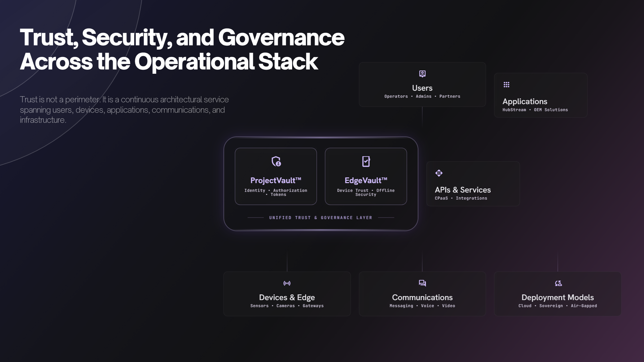Click 'Identity • Authorization • Tokens' text

tap(276, 192)
